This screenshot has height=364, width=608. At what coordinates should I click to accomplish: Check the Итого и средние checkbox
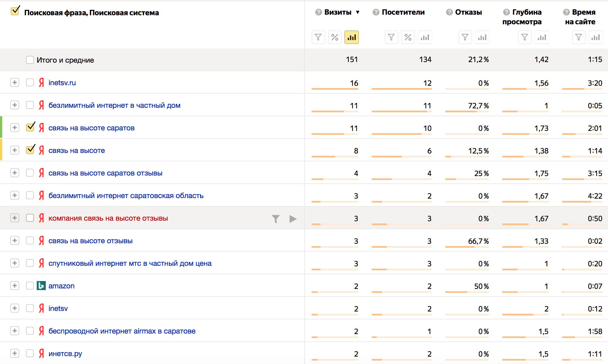[x=30, y=60]
